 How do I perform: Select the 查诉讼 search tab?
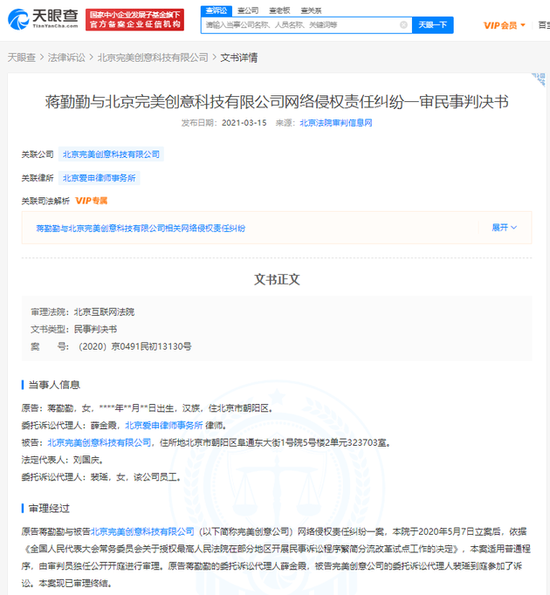216,11
